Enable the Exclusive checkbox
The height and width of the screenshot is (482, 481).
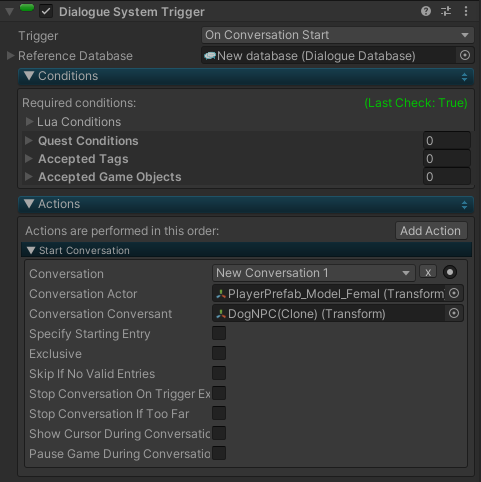pos(219,353)
